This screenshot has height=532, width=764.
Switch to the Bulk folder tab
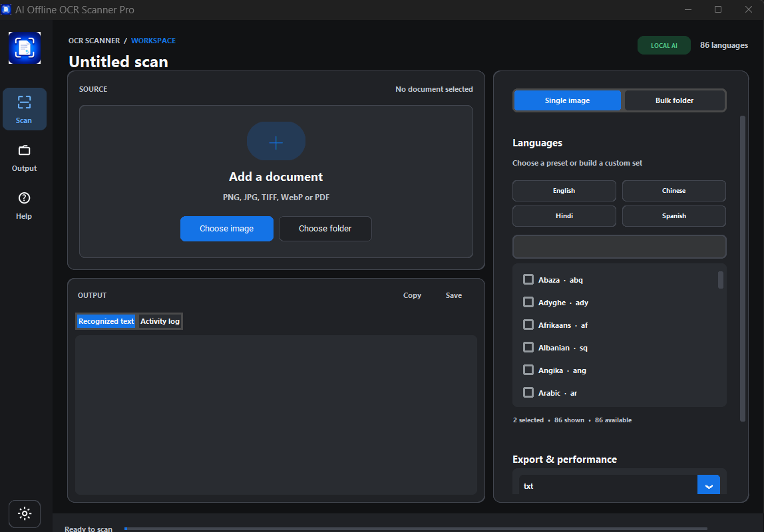click(674, 100)
